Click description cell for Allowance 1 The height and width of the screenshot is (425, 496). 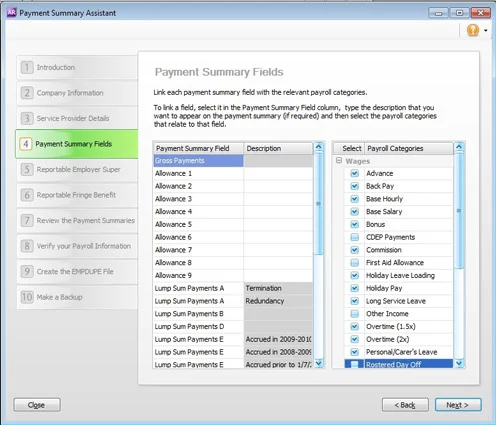coord(278,173)
